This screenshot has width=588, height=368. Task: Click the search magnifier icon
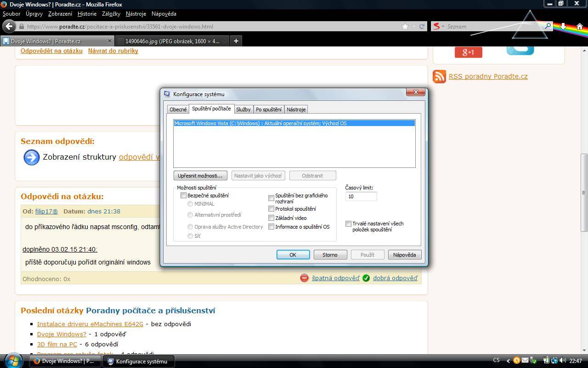[x=548, y=26]
